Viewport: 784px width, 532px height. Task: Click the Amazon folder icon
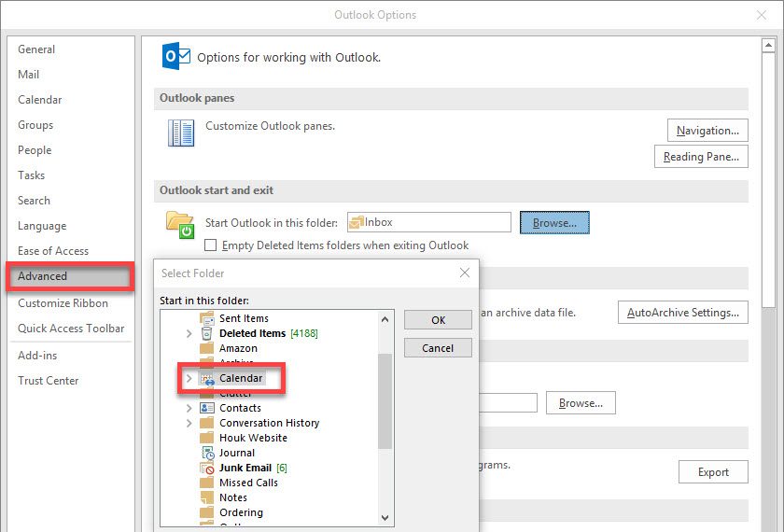207,348
